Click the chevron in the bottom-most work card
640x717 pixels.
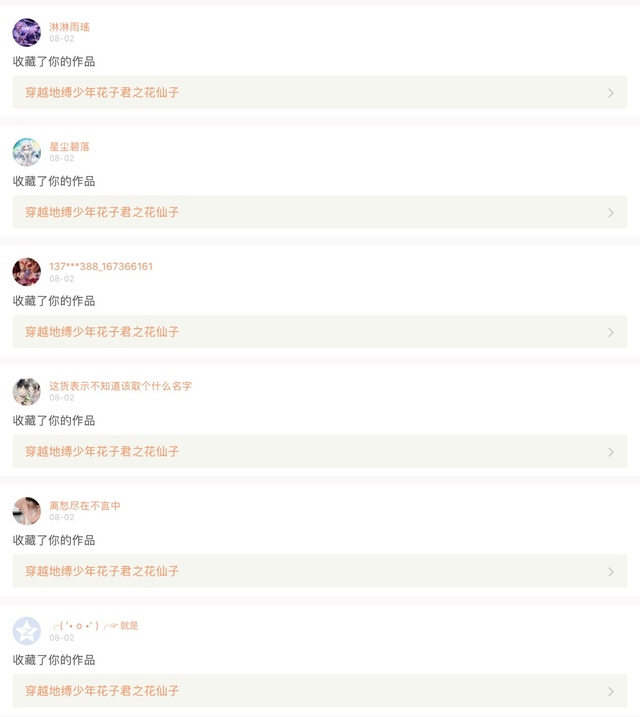(611, 691)
